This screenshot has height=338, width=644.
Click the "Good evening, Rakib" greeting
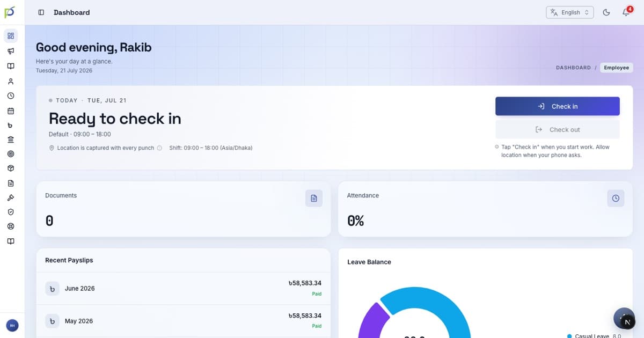pos(94,47)
